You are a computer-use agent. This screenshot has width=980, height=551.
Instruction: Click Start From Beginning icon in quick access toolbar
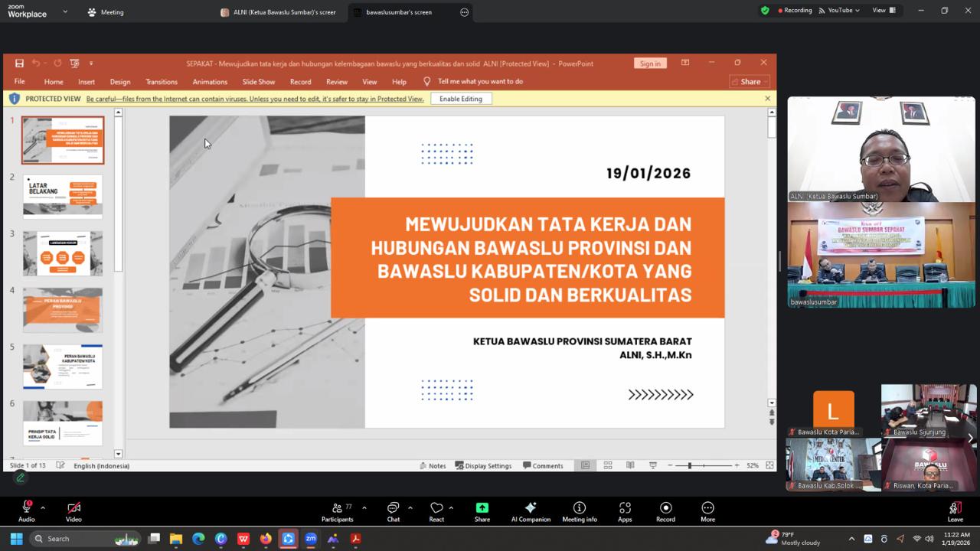pos(74,64)
